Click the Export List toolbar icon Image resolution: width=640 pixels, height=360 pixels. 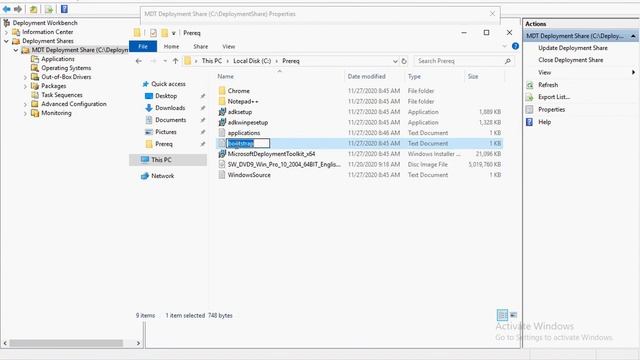click(x=49, y=9)
